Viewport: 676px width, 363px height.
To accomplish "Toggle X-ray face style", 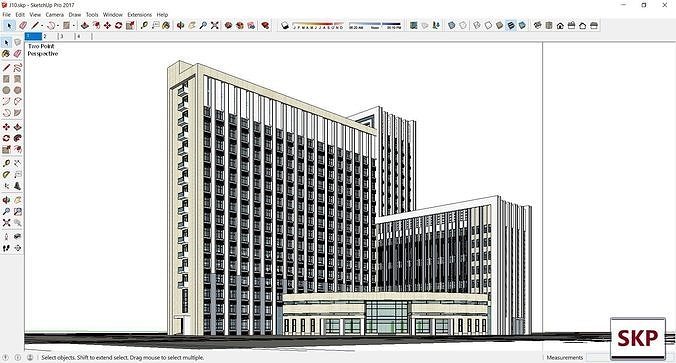I will (451, 25).
